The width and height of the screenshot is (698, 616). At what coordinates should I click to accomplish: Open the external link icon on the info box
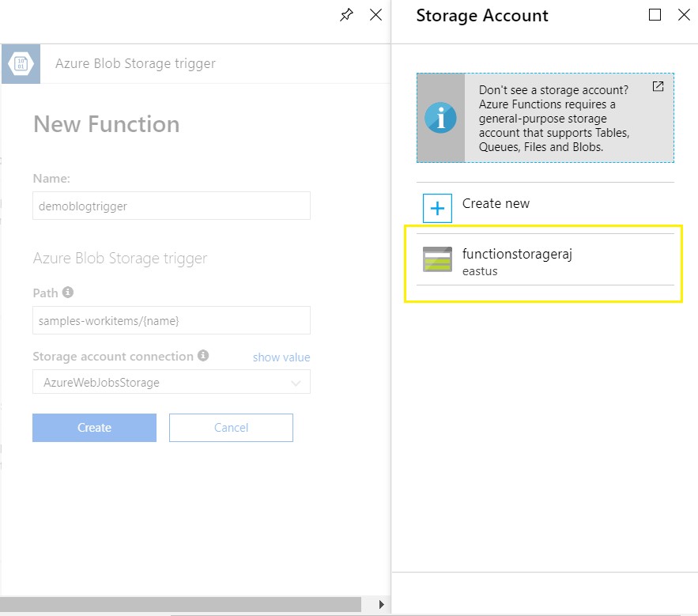pos(658,87)
